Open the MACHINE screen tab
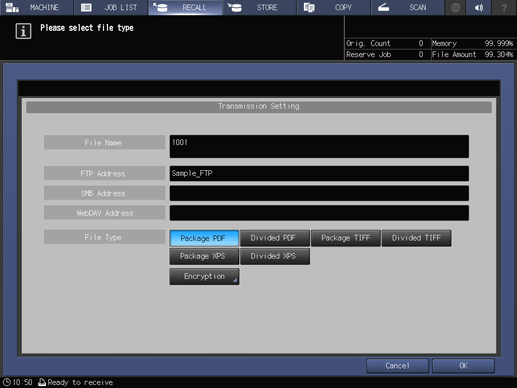Viewport: 517px width, 388px height. click(x=37, y=7)
